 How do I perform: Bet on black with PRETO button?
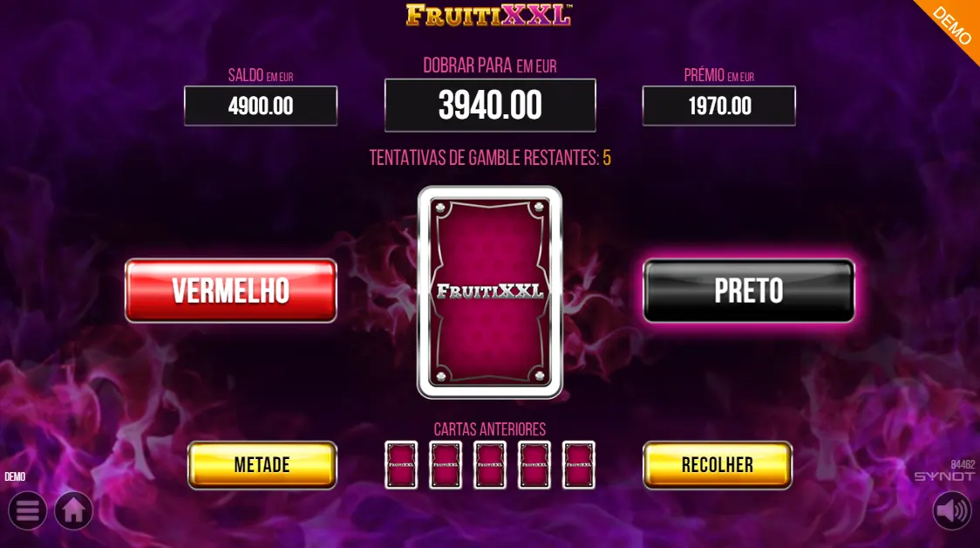click(749, 291)
